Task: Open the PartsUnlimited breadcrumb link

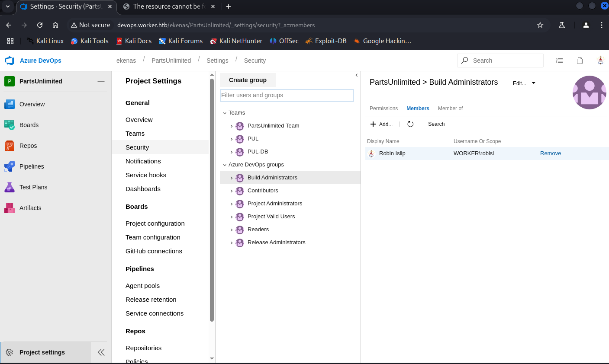Action: click(171, 61)
